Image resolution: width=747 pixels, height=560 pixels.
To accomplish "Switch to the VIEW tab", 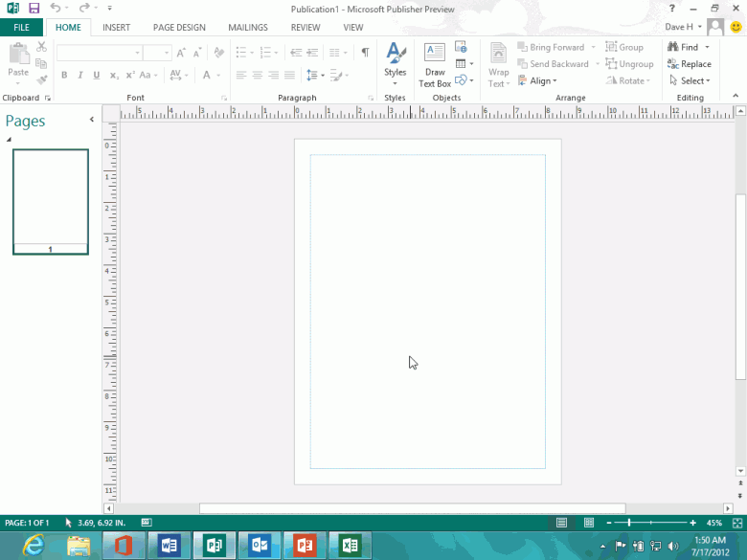I will pyautogui.click(x=353, y=28).
